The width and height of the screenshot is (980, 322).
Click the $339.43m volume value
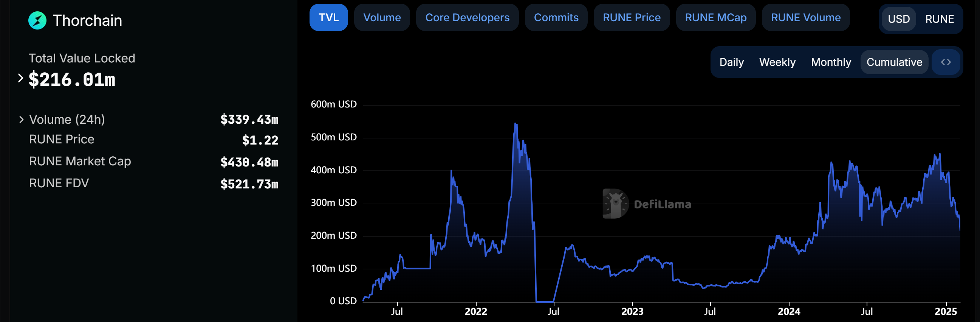point(249,120)
